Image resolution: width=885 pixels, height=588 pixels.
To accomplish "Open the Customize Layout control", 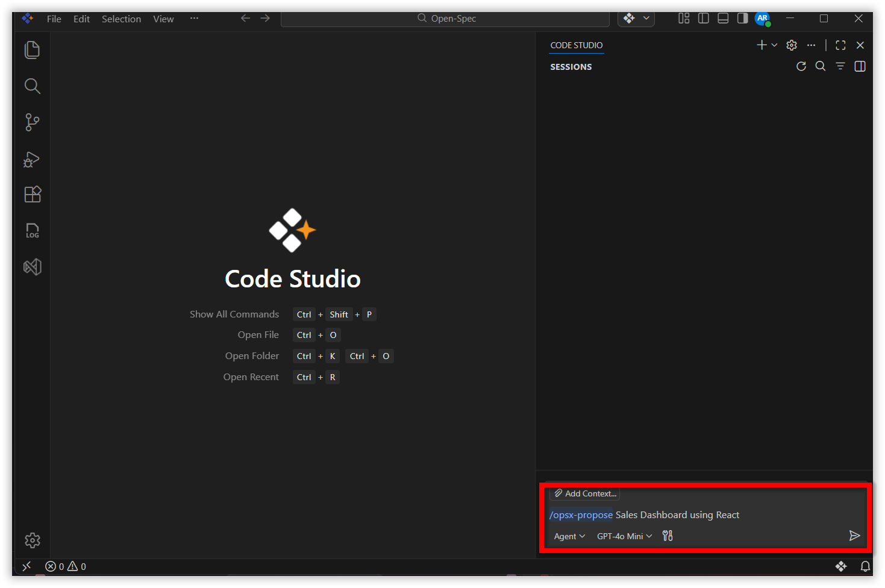I will pos(684,18).
